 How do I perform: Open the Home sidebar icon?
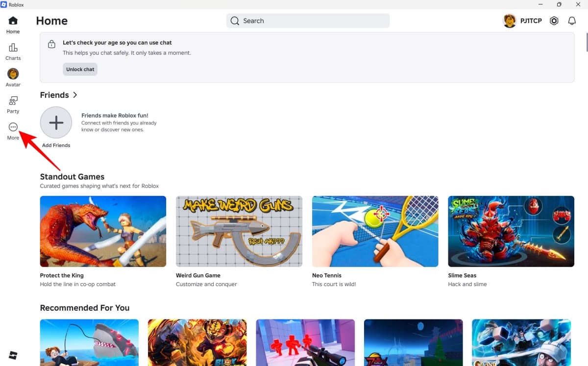coord(13,21)
